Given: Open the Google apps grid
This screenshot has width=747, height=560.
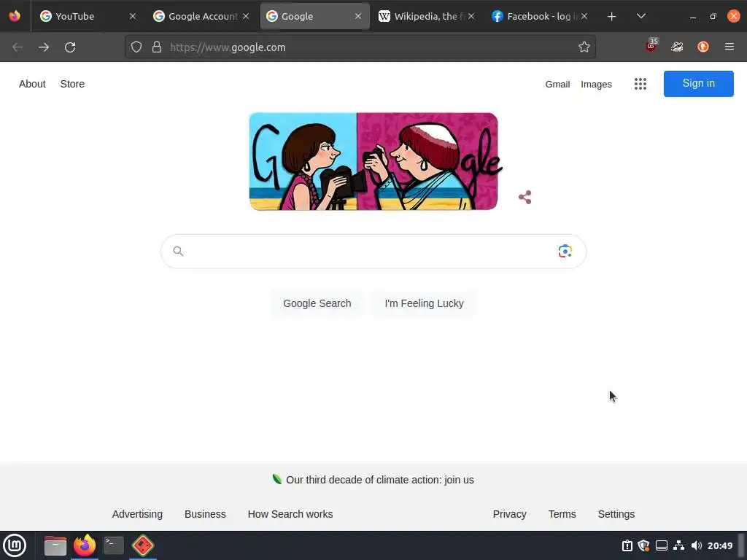Looking at the screenshot, I should (x=640, y=84).
